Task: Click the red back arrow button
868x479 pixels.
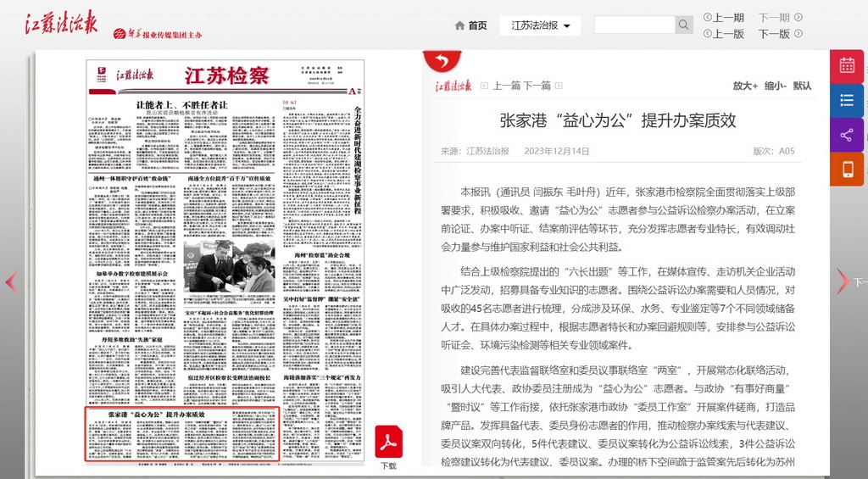Action: pyautogui.click(x=442, y=60)
